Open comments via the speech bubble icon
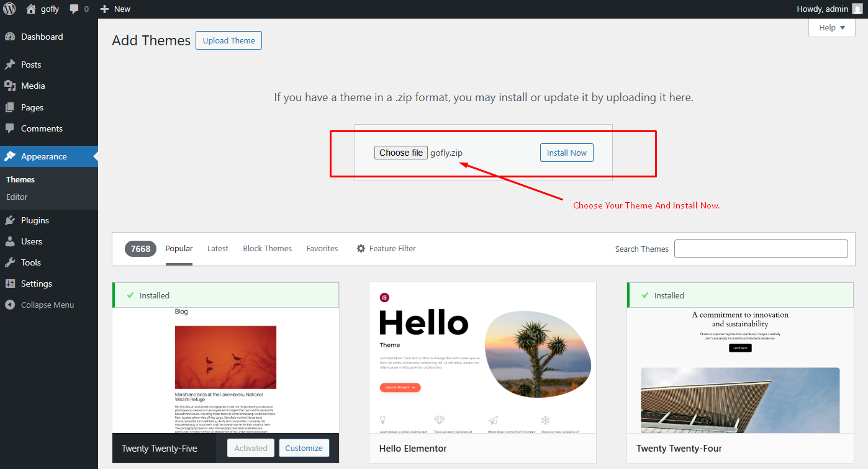The image size is (868, 469). 74,9
